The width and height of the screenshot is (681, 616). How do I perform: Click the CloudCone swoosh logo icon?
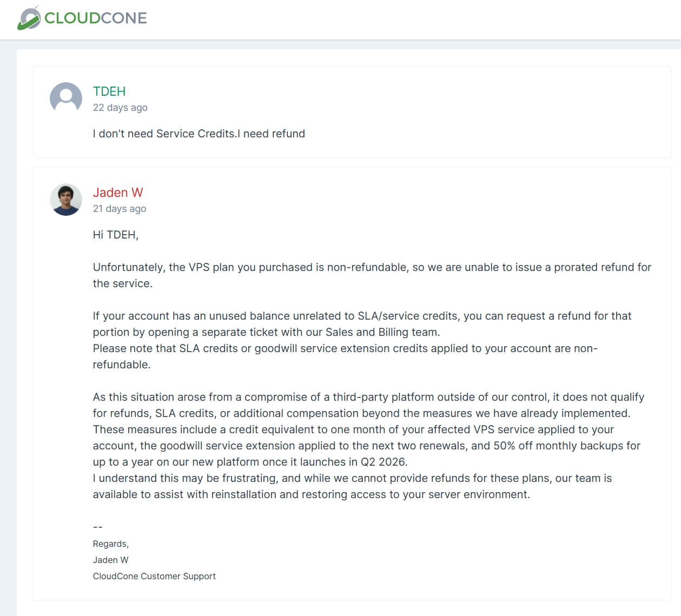[29, 18]
